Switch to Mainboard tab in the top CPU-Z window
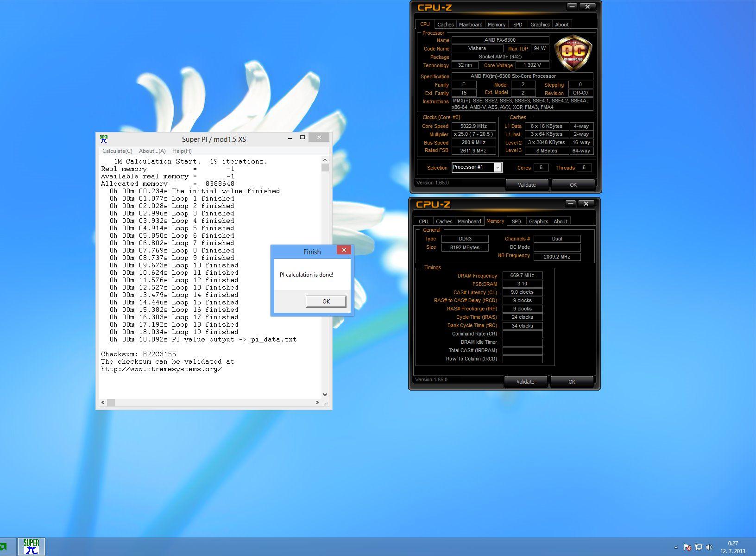This screenshot has width=756, height=556. [471, 25]
